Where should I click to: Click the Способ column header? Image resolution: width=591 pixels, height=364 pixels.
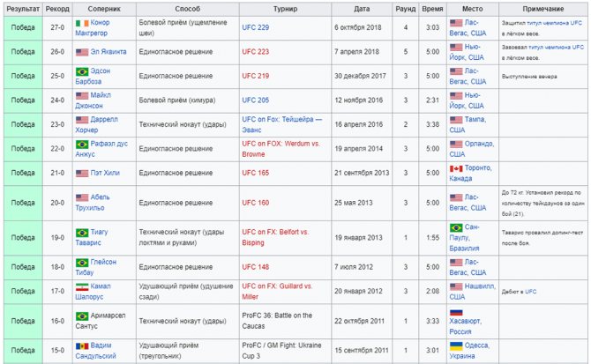pos(188,9)
